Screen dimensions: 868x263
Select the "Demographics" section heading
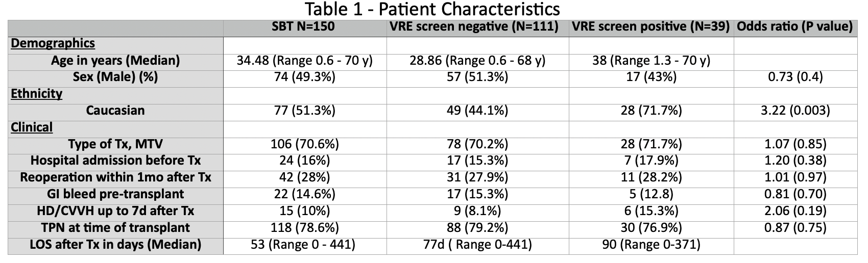point(53,43)
